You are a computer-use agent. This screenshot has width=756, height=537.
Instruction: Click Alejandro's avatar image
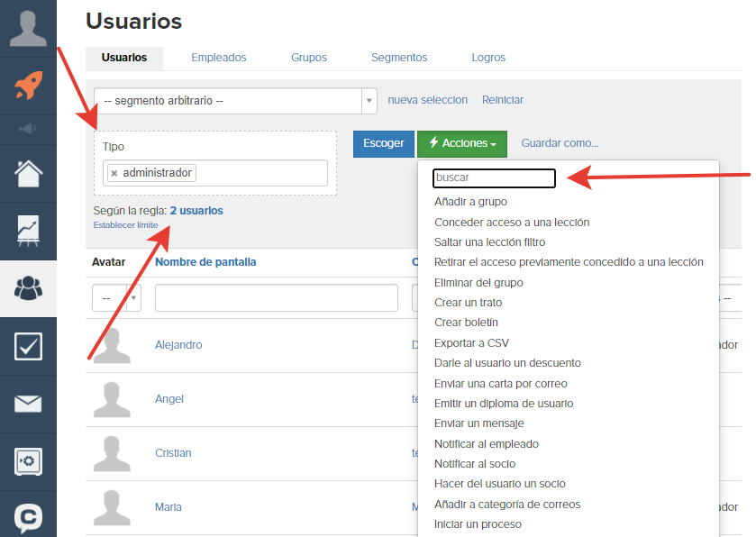pos(112,346)
